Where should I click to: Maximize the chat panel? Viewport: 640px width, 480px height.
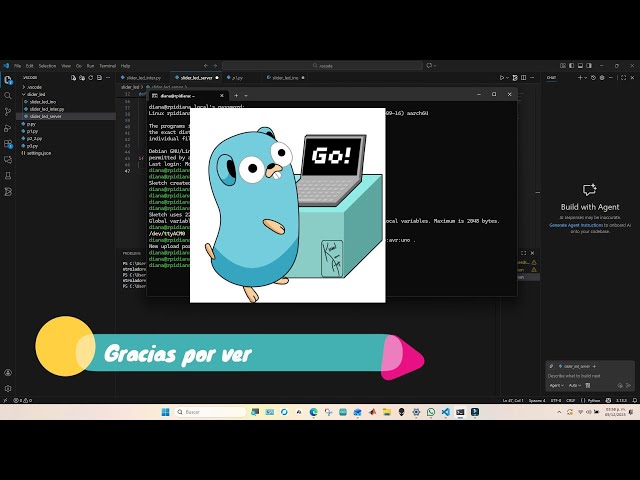[x=623, y=78]
